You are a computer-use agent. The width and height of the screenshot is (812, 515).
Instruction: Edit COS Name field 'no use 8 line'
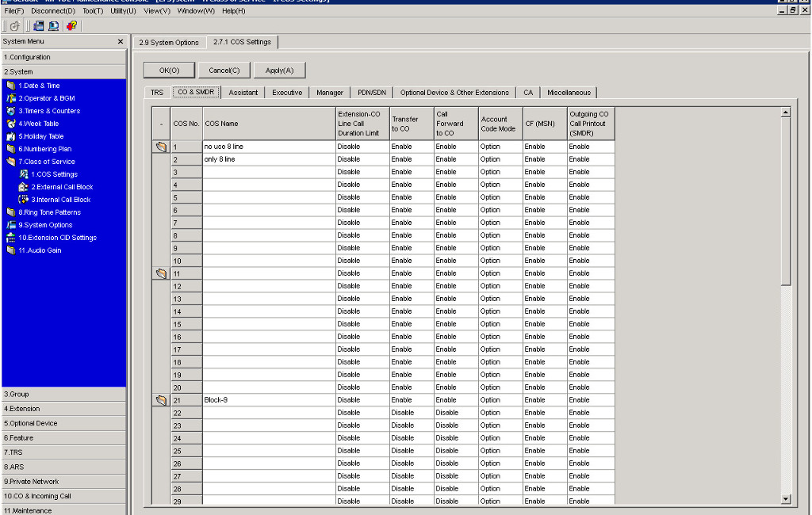[269, 147]
